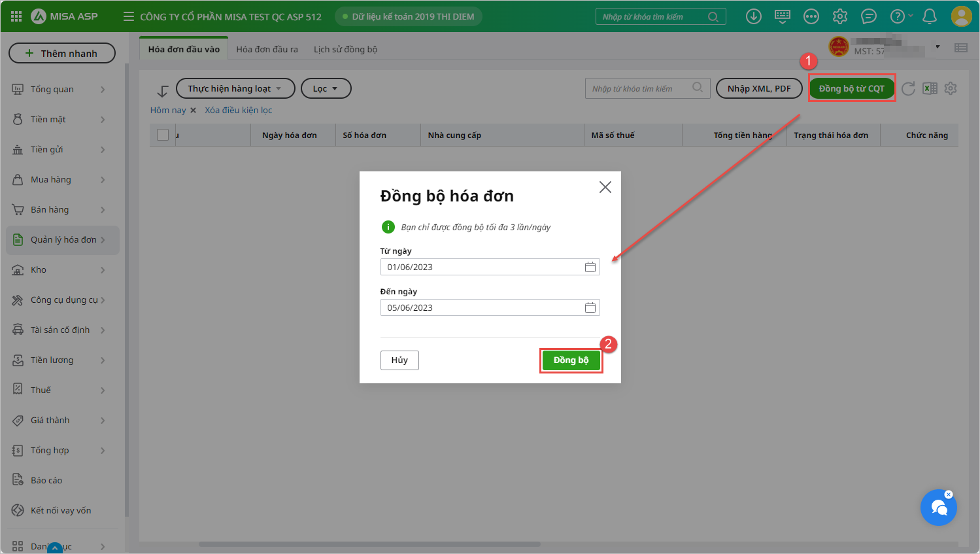Open calendar picker for Đến ngày
The height and width of the screenshot is (554, 980).
point(590,307)
